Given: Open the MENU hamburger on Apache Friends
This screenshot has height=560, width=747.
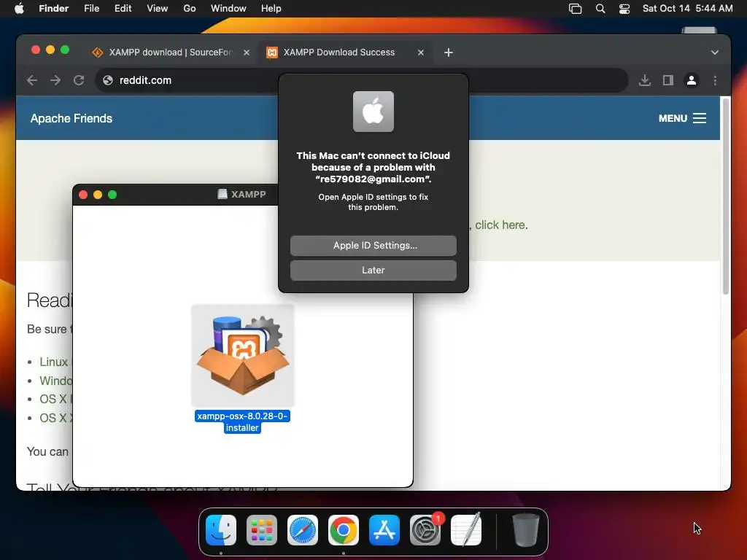Looking at the screenshot, I should pyautogui.click(x=682, y=118).
